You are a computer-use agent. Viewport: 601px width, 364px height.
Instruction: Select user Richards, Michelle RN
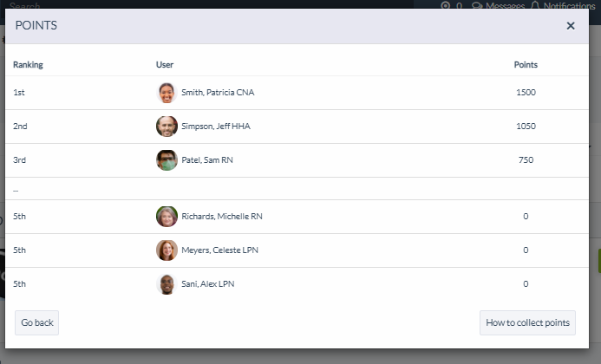[221, 217]
